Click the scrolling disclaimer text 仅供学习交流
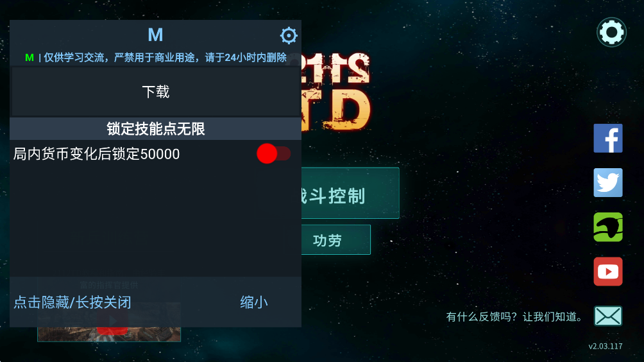This screenshot has width=644, height=362. 165,58
